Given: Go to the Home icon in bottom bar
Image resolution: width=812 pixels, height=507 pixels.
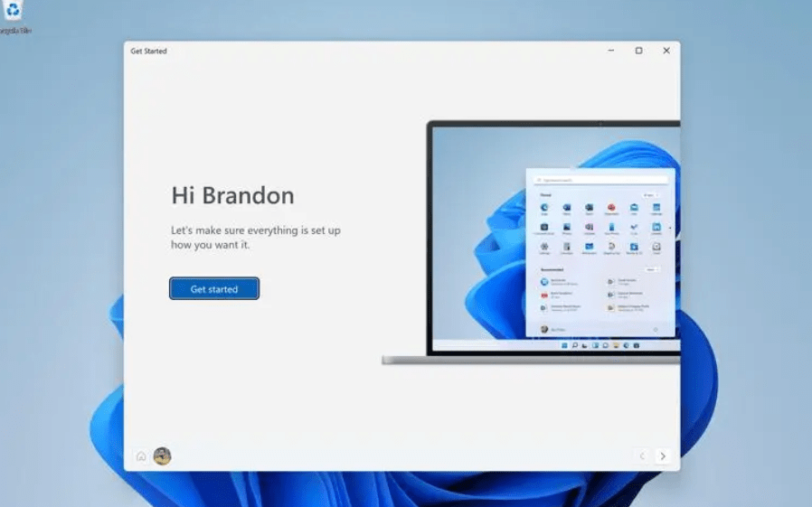Looking at the screenshot, I should click(141, 456).
